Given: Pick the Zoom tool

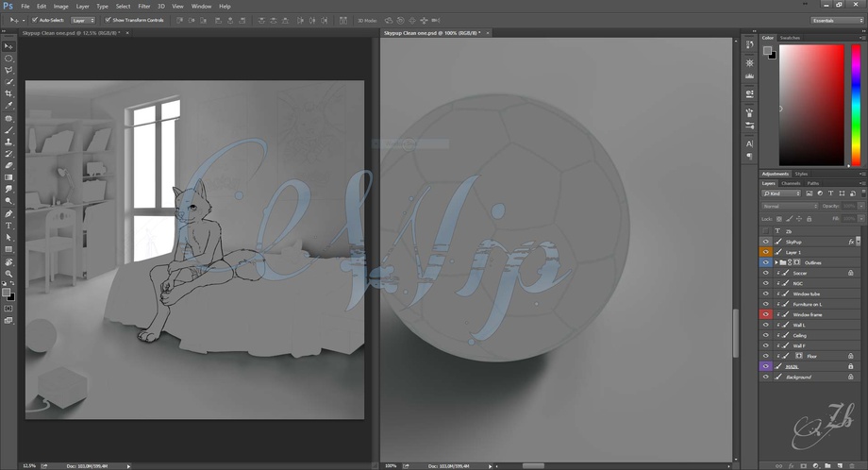Looking at the screenshot, I should pos(8,274).
